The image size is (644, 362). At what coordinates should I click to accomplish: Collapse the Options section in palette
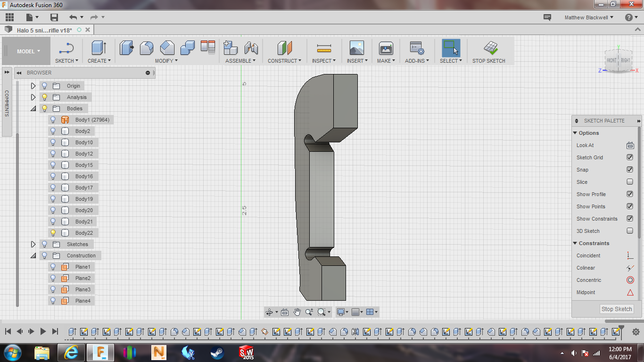coord(575,133)
